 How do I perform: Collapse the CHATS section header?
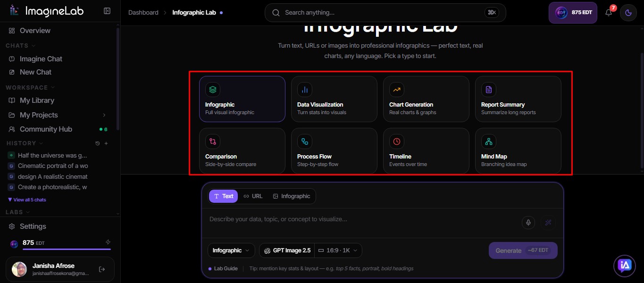click(21, 46)
